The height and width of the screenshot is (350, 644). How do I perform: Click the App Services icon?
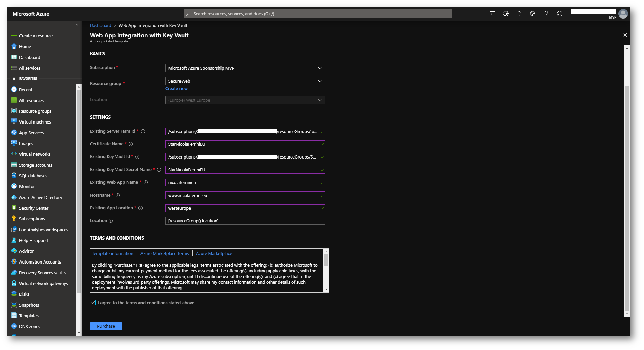(14, 133)
